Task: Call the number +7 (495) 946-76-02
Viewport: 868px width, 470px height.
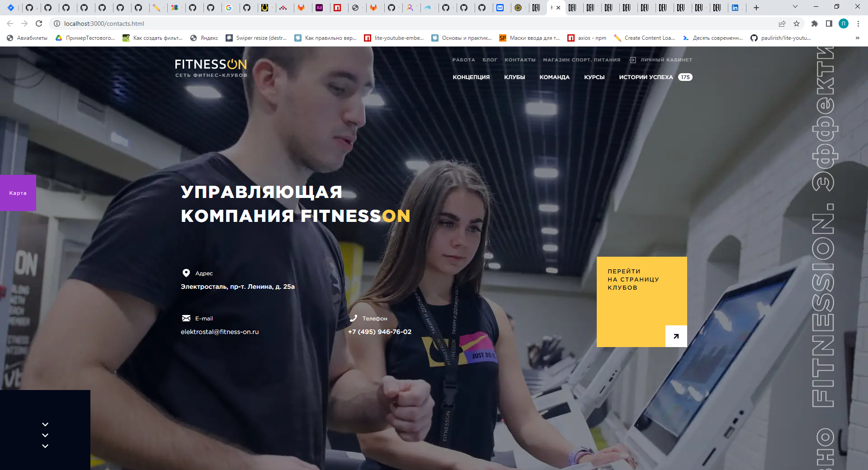Action: pos(379,331)
